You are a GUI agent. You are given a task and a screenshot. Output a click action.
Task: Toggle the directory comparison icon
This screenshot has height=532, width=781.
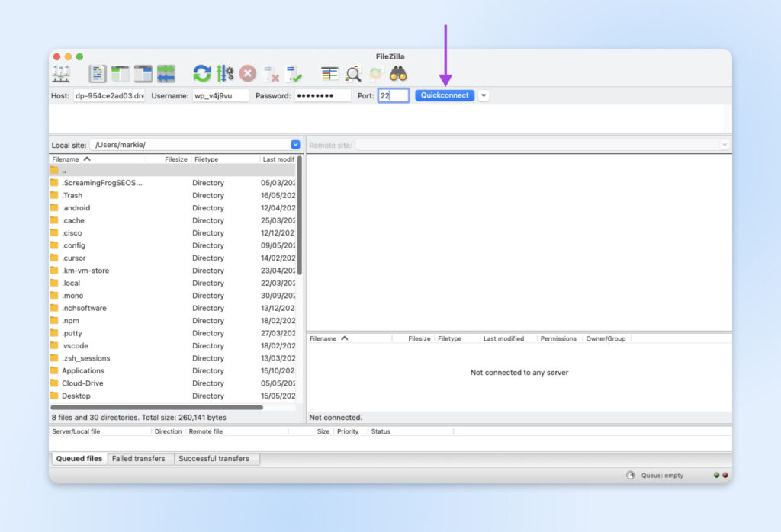click(353, 73)
